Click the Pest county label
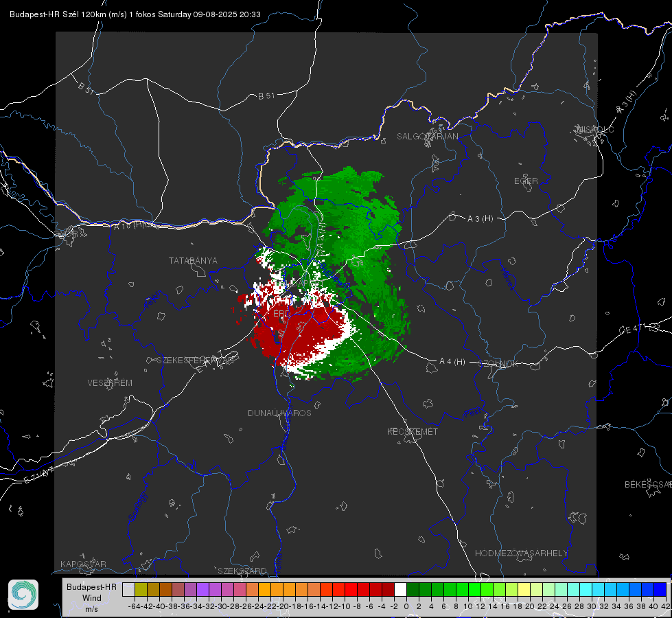Screen dimensions: 672x618 [x=473, y=413]
